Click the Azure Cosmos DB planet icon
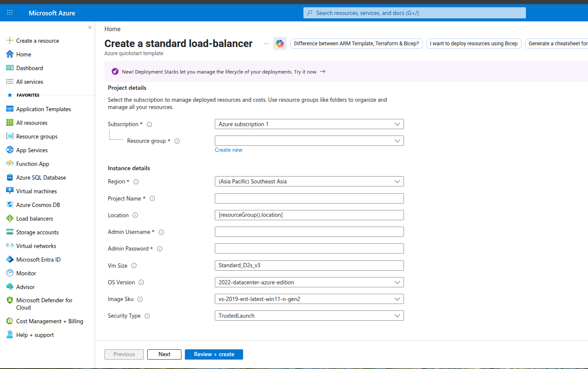This screenshot has width=588, height=369. (9, 205)
